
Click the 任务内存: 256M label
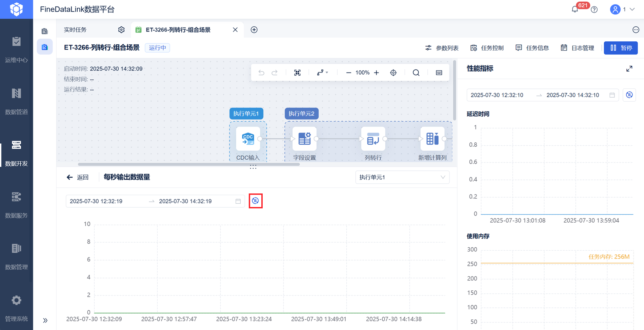(609, 257)
